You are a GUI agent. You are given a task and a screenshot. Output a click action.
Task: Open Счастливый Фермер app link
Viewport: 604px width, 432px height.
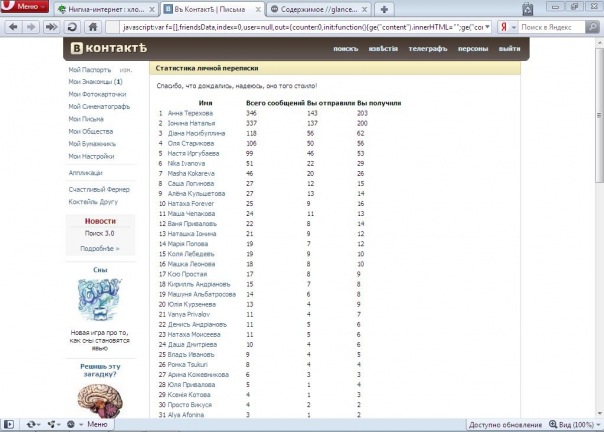[99, 189]
